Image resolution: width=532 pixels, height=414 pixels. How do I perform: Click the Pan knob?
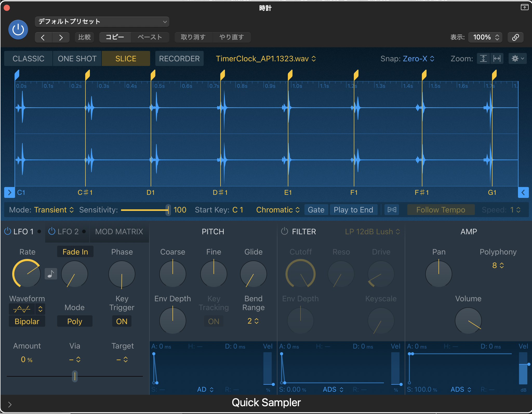pyautogui.click(x=439, y=274)
